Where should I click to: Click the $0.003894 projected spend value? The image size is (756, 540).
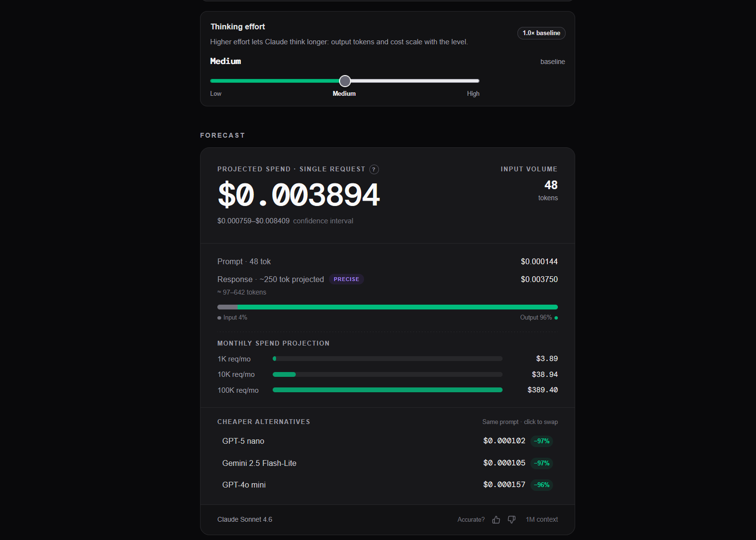(x=299, y=195)
